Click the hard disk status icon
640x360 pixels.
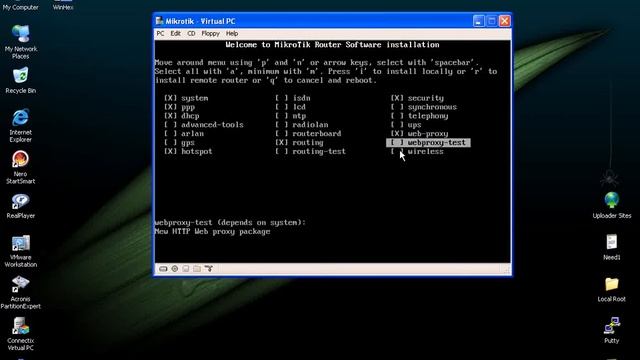(x=163, y=269)
